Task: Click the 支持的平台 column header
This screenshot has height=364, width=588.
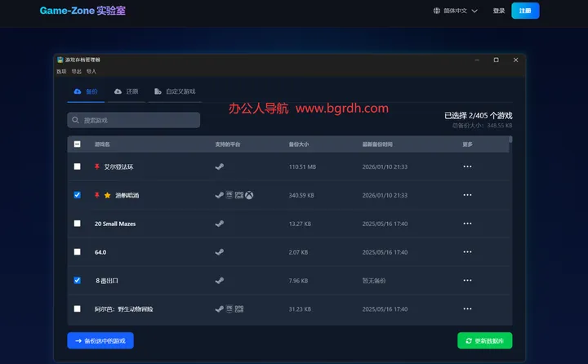Action: click(228, 144)
